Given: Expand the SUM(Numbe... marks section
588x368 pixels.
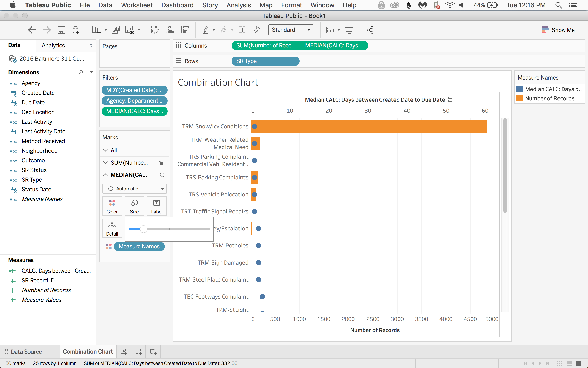Looking at the screenshot, I should 105,163.
